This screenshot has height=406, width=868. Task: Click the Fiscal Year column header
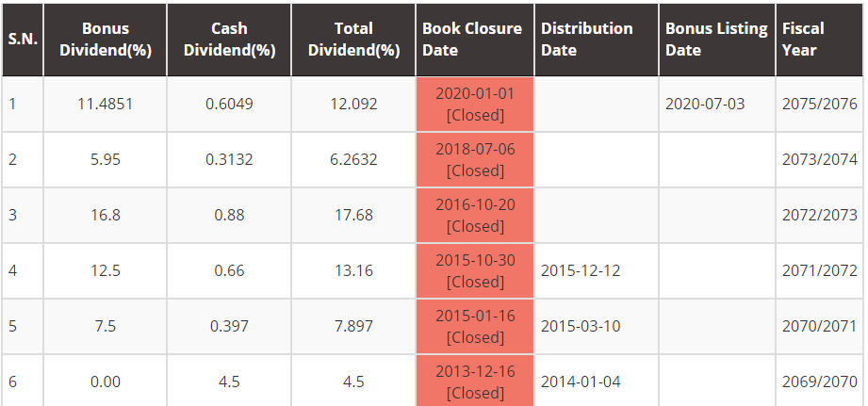[x=816, y=40]
